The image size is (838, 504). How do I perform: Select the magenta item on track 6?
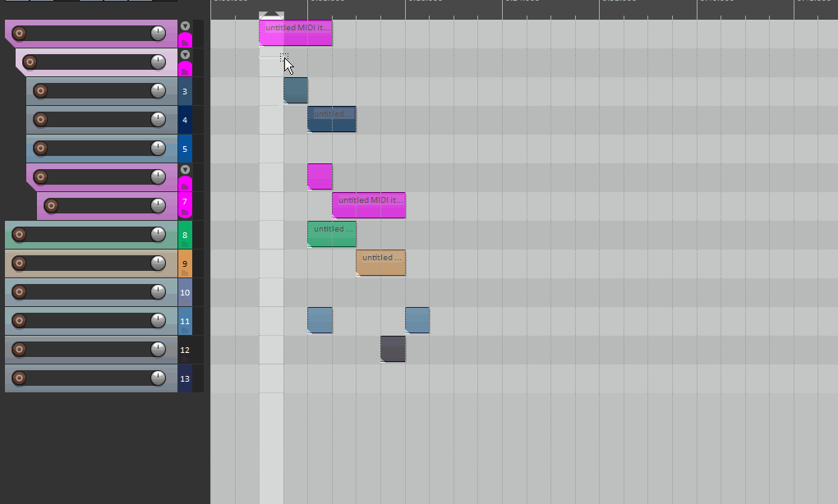coord(320,176)
